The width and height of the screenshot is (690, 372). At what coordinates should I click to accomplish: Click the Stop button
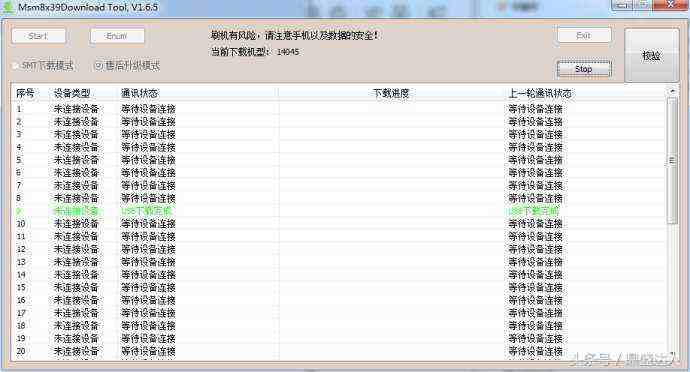[584, 69]
